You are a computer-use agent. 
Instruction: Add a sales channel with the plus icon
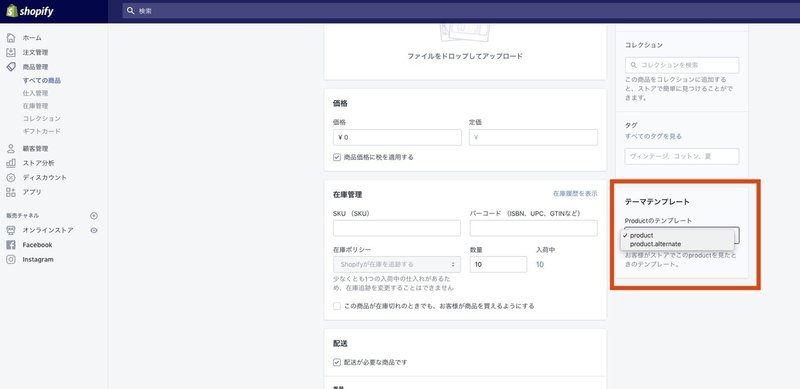(x=94, y=216)
